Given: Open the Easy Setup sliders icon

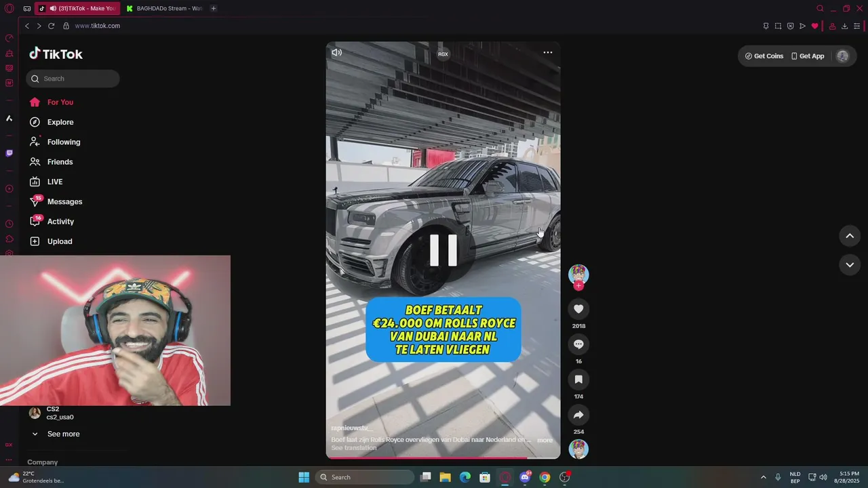Looking at the screenshot, I should (857, 26).
